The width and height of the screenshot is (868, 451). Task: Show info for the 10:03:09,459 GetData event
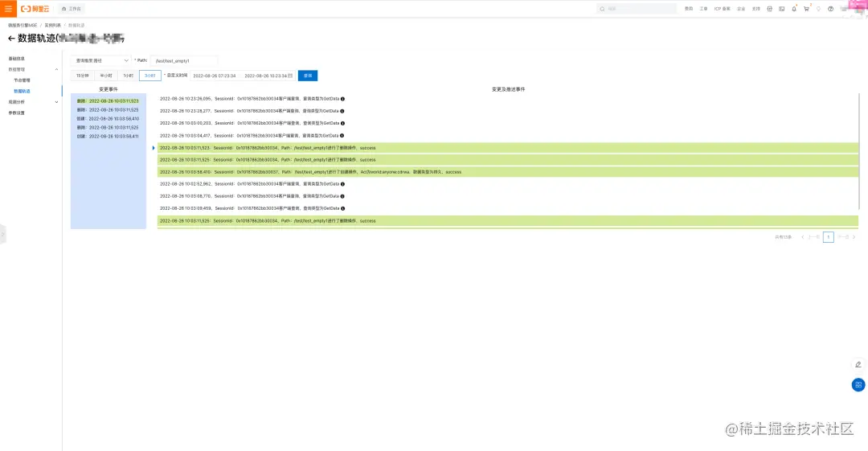coord(343,208)
